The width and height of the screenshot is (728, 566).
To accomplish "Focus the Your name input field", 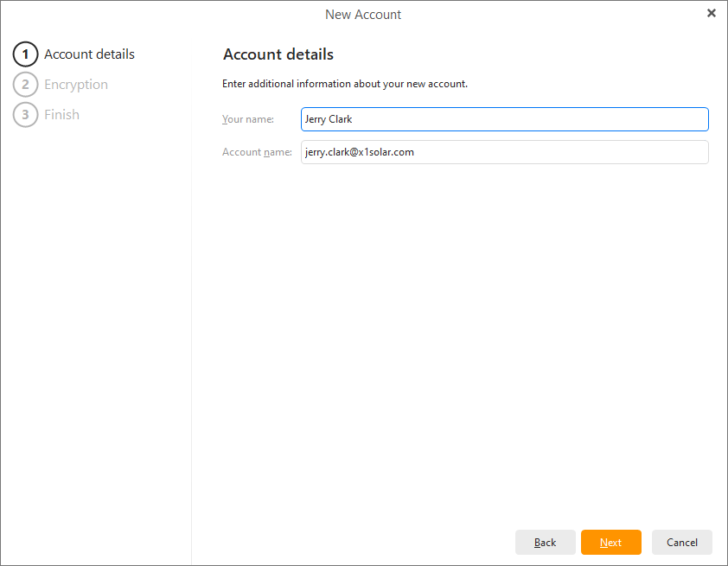I will pyautogui.click(x=504, y=119).
